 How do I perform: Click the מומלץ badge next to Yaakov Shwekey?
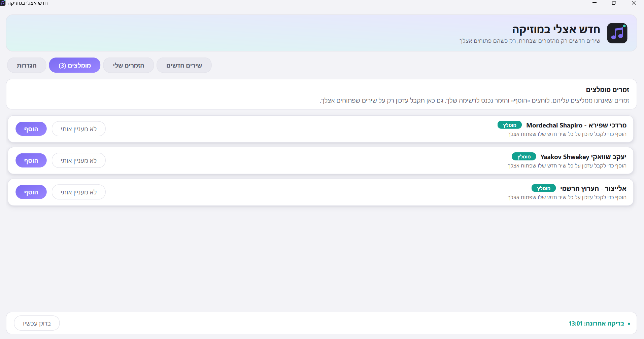point(524,156)
